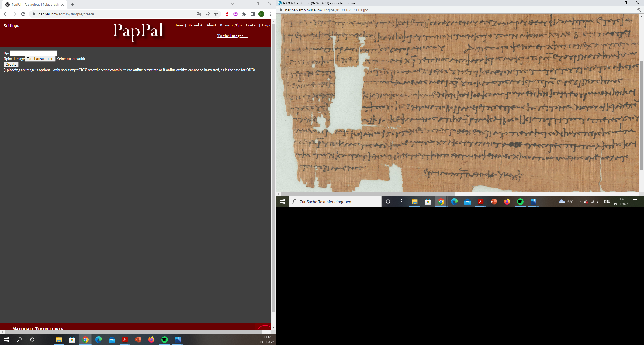Go to the Home link
Screen dimensions: 644x345
(179, 25)
